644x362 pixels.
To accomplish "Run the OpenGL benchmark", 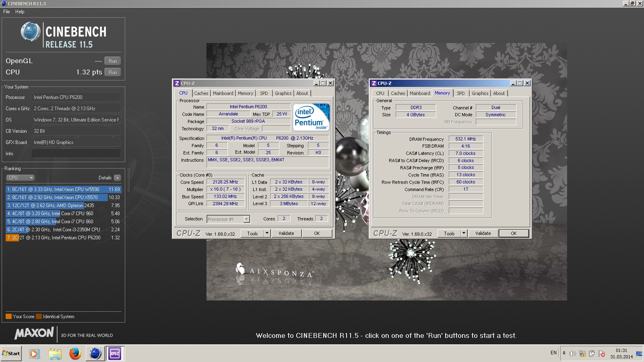I will [113, 61].
